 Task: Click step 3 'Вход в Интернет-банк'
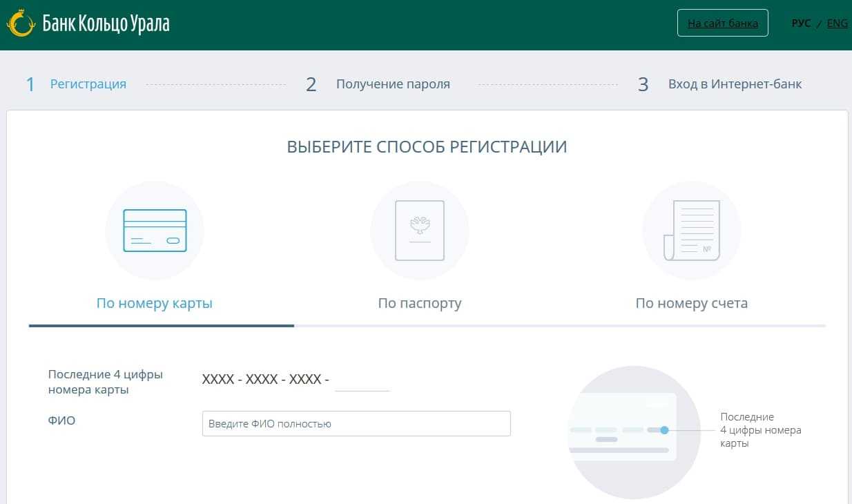coord(735,84)
